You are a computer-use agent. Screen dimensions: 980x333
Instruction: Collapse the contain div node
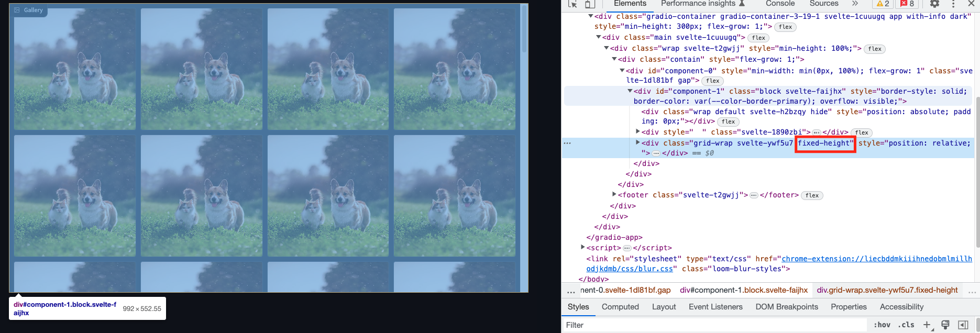614,59
